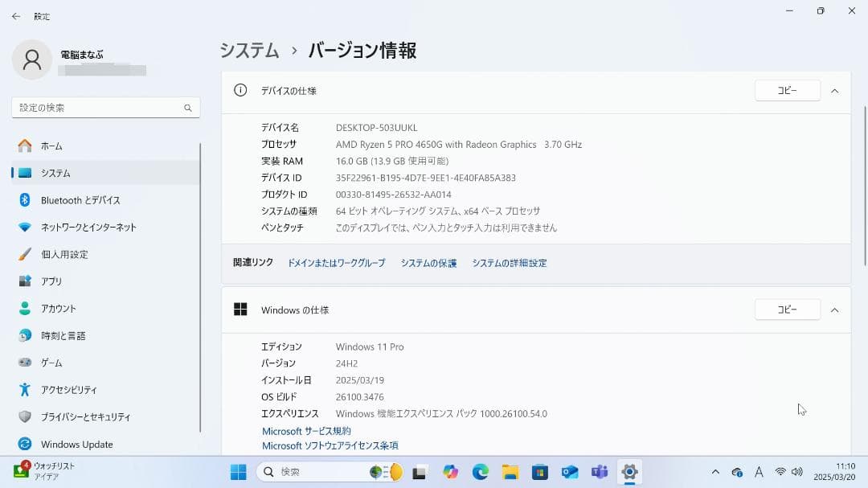The width and height of the screenshot is (868, 488).
Task: Open the システムの詳細設定 link
Action: point(509,263)
